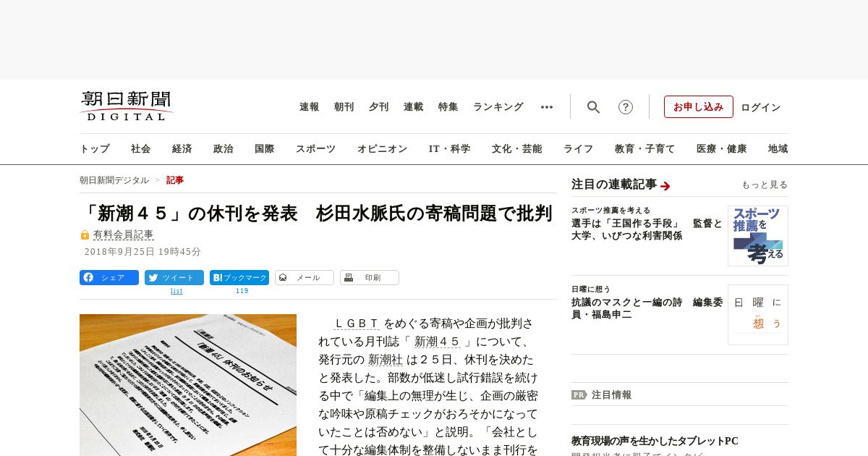Click the lock icon by 有料会員記事
Image resolution: width=868 pixels, height=456 pixels.
tap(85, 235)
